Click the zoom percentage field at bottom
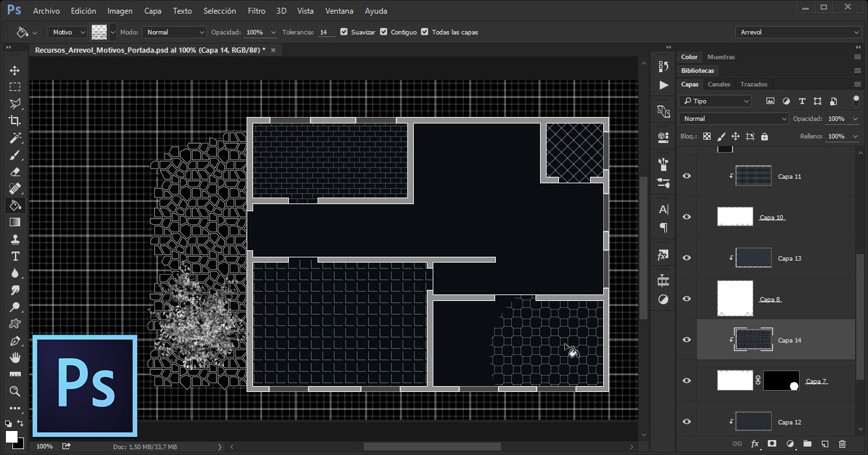 point(45,447)
